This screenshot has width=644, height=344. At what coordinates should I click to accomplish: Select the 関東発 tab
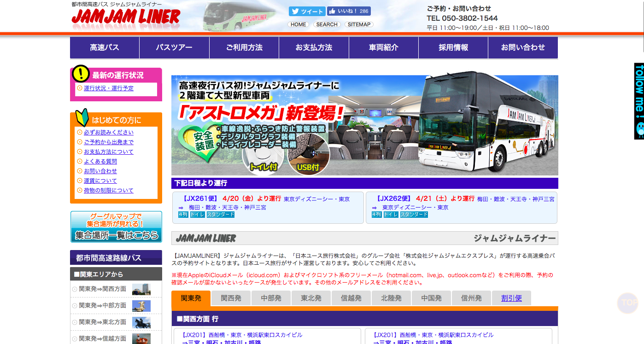point(191,298)
